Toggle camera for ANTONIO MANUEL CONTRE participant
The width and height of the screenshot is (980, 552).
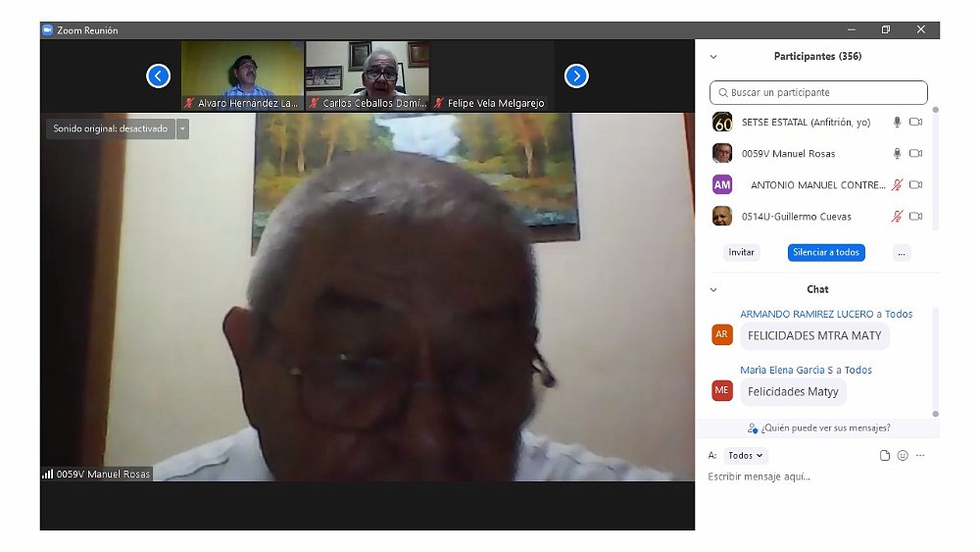pos(916,185)
